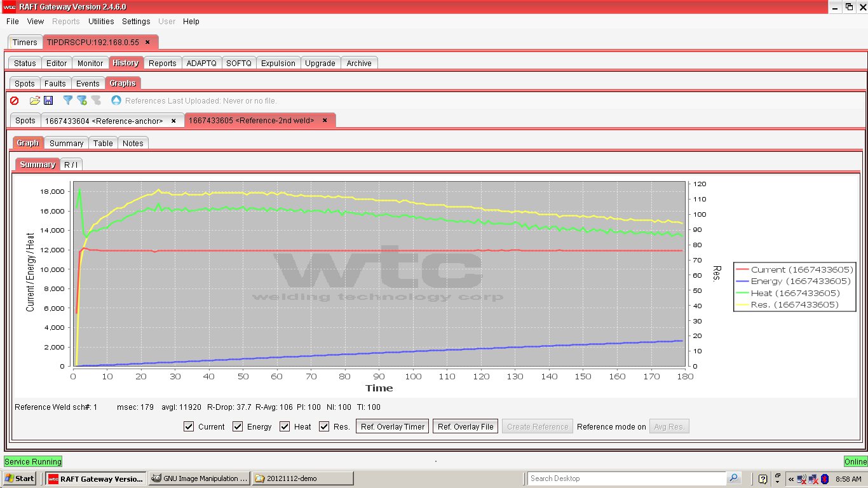Click the Search Desktop magnifier icon
This screenshot has width=868, height=488.
point(734,478)
